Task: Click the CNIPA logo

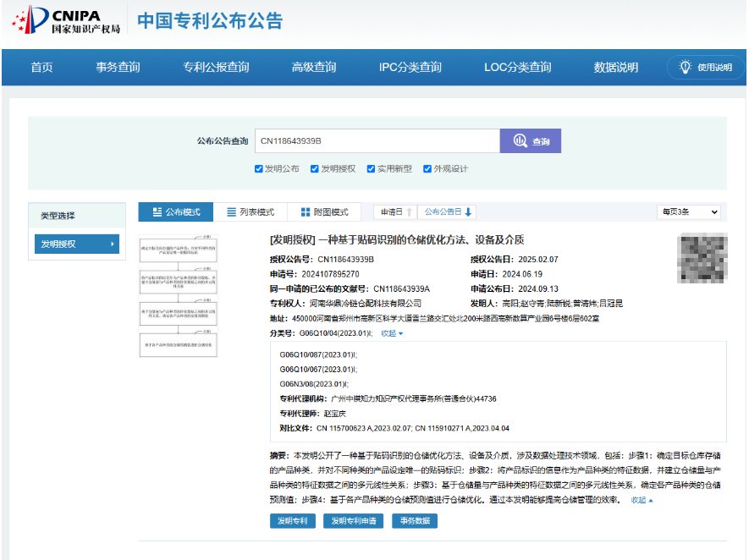Action: [x=66, y=21]
